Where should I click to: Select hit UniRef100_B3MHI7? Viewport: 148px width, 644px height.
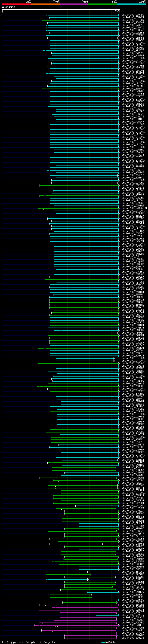click(x=133, y=267)
